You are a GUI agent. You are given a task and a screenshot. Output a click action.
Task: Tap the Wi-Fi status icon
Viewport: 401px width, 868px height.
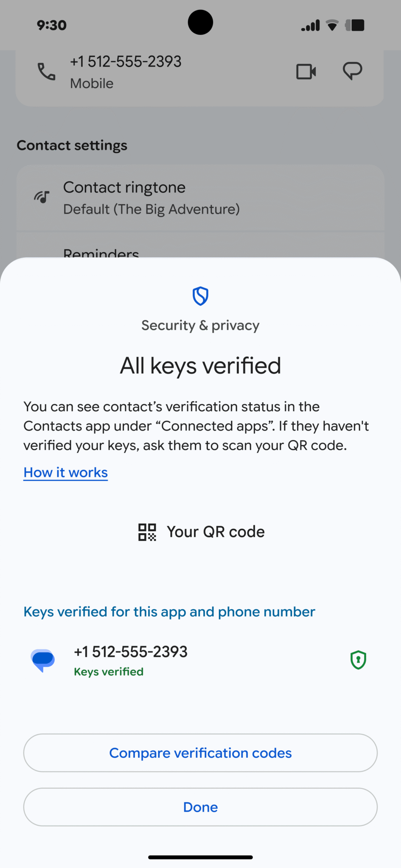tap(331, 25)
